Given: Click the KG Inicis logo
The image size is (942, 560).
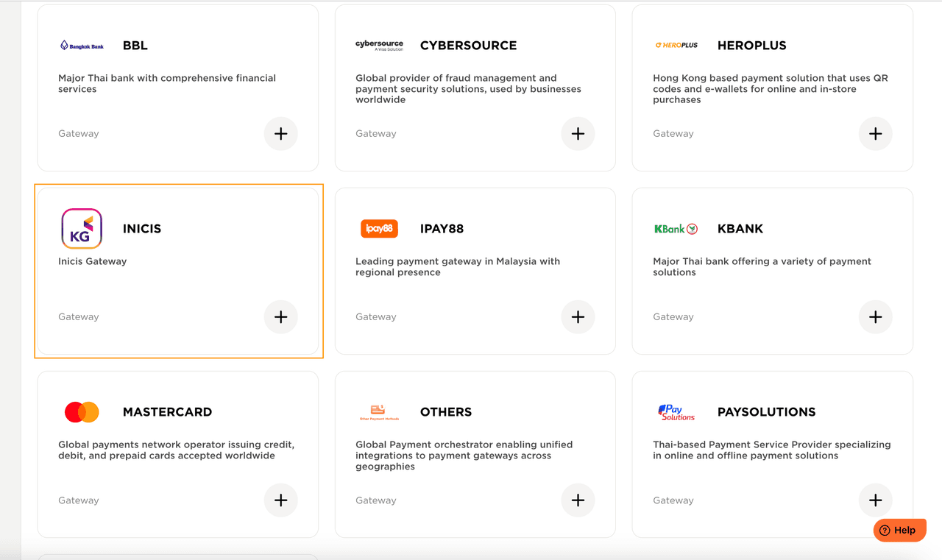Looking at the screenshot, I should click(x=82, y=229).
